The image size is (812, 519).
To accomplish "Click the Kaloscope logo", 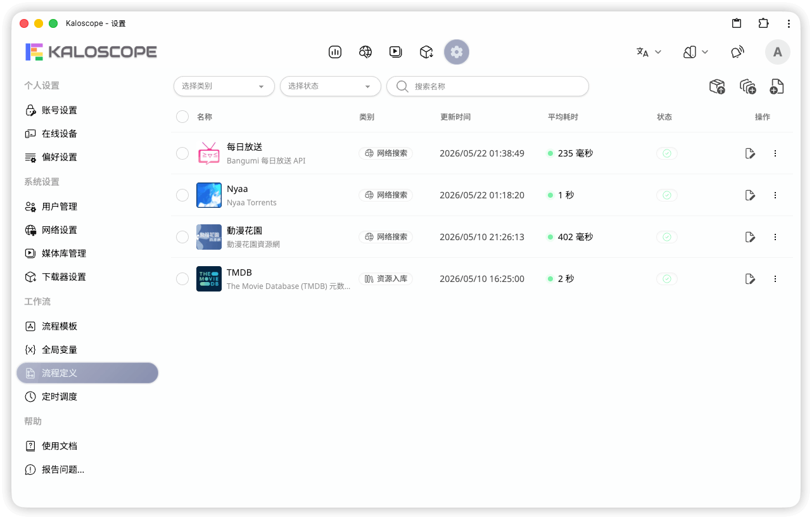I will click(91, 52).
